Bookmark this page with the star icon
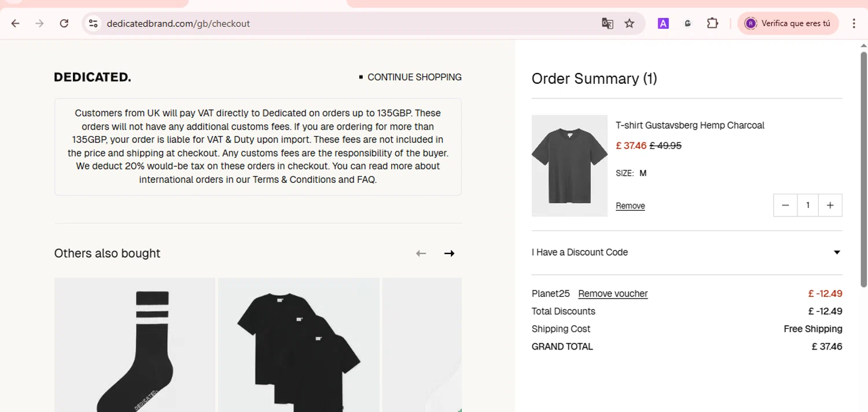The image size is (868, 412). pos(630,24)
